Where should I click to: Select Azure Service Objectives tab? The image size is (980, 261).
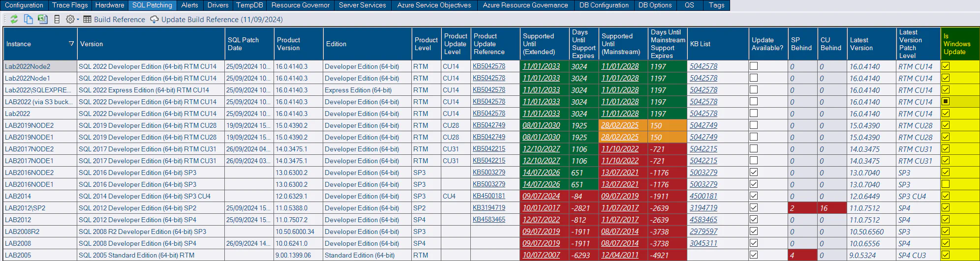[434, 5]
